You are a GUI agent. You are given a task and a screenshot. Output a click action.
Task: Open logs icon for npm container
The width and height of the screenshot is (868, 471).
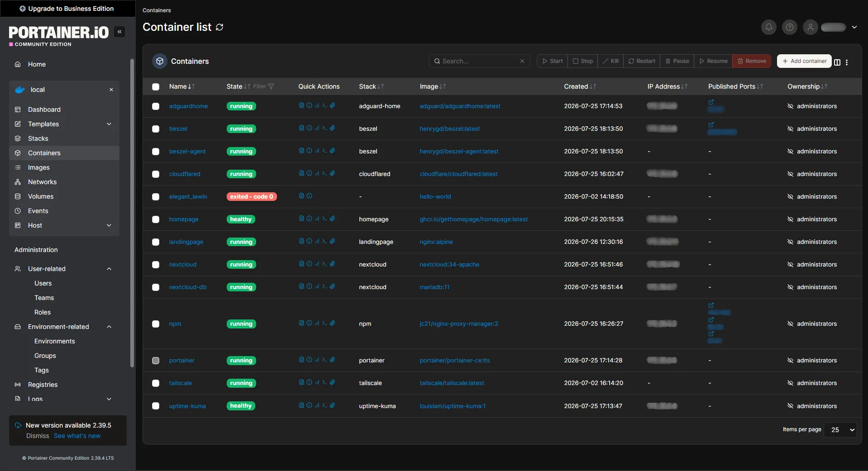click(x=301, y=323)
